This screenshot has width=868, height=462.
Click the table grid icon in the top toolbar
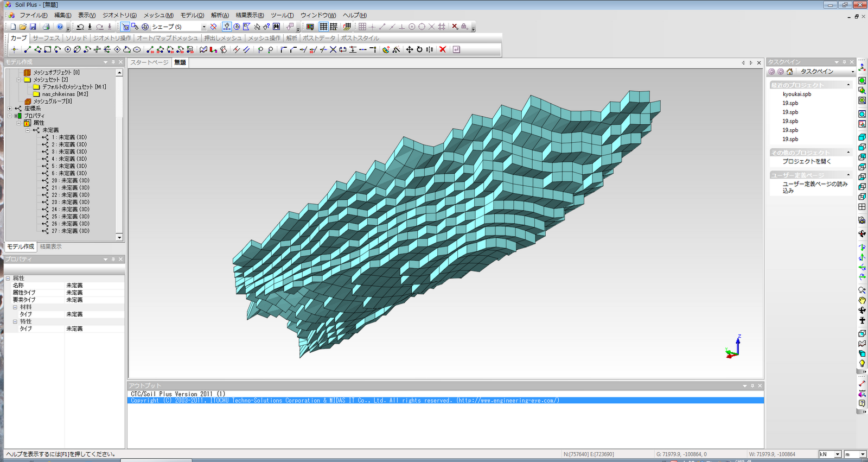tap(323, 27)
